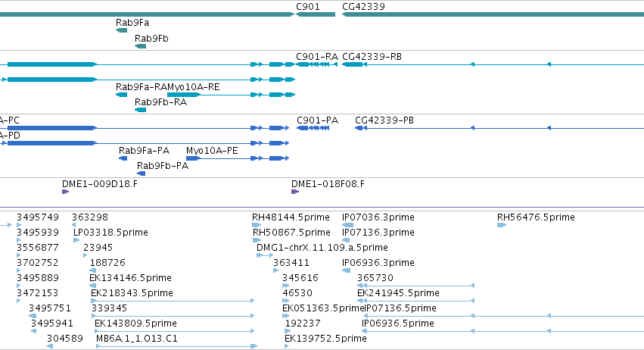Click the EK218343.5prime EST alignment line
Screen dimensions: 644x350
pos(173,301)
